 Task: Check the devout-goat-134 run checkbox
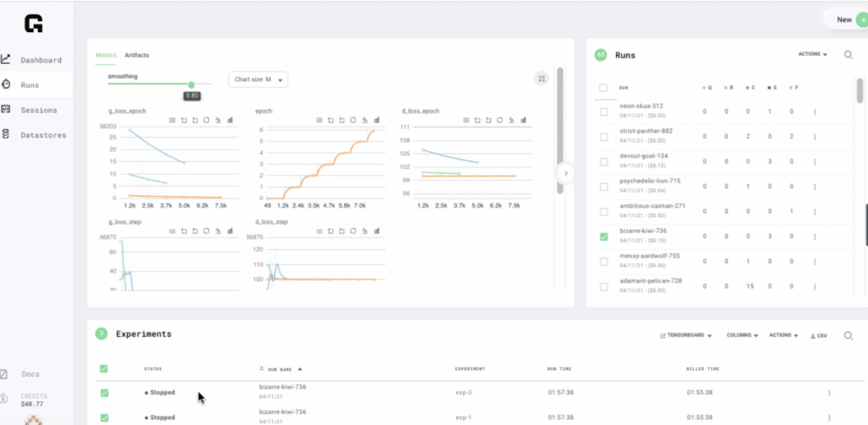click(604, 162)
